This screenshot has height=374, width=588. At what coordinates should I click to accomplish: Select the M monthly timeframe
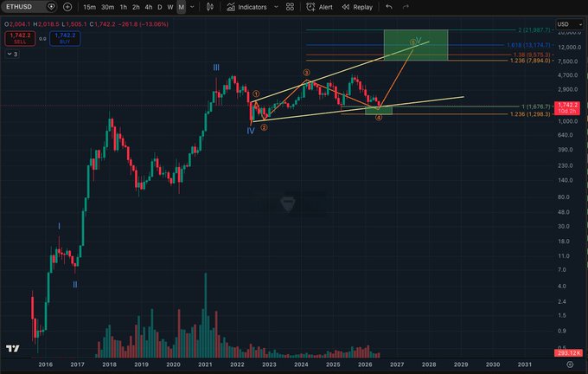(x=181, y=7)
